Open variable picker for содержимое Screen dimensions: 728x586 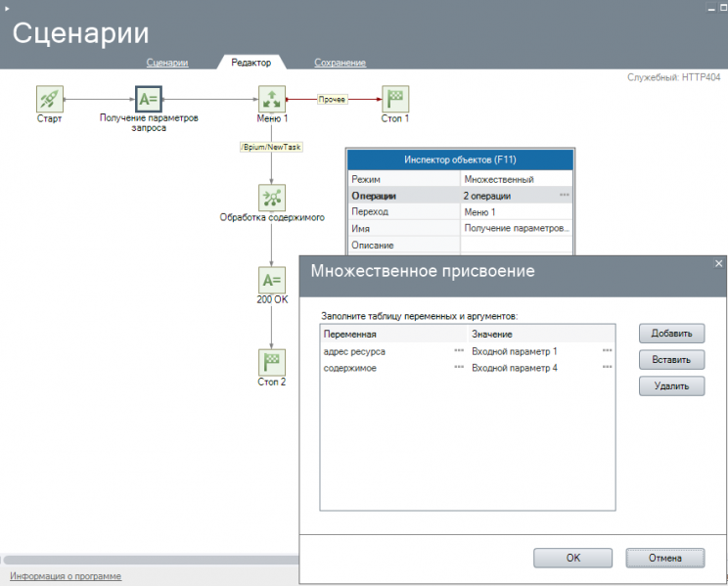[x=459, y=367]
